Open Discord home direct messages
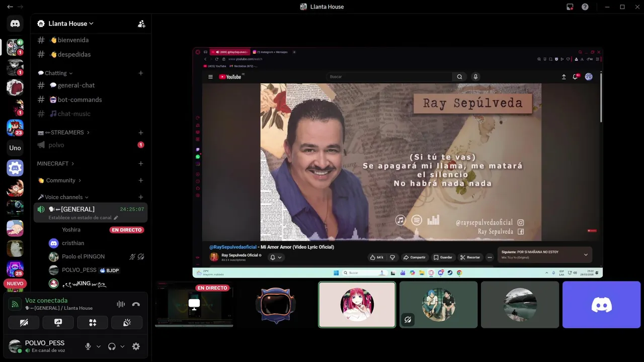The image size is (644, 362). click(15, 24)
